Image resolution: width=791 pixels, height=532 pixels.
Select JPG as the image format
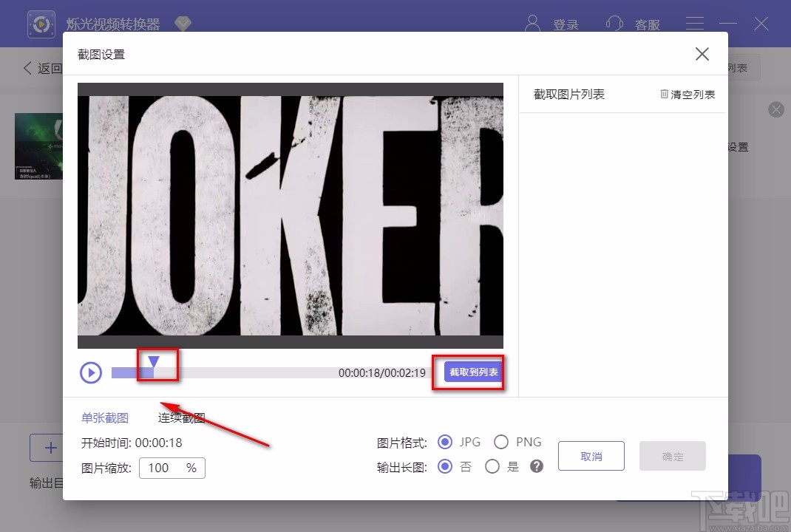pos(445,441)
